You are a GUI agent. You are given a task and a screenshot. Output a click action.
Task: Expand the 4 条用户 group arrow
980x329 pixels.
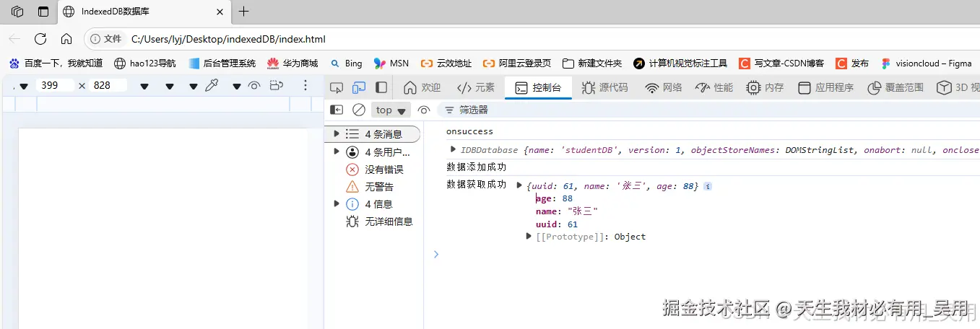tap(337, 152)
